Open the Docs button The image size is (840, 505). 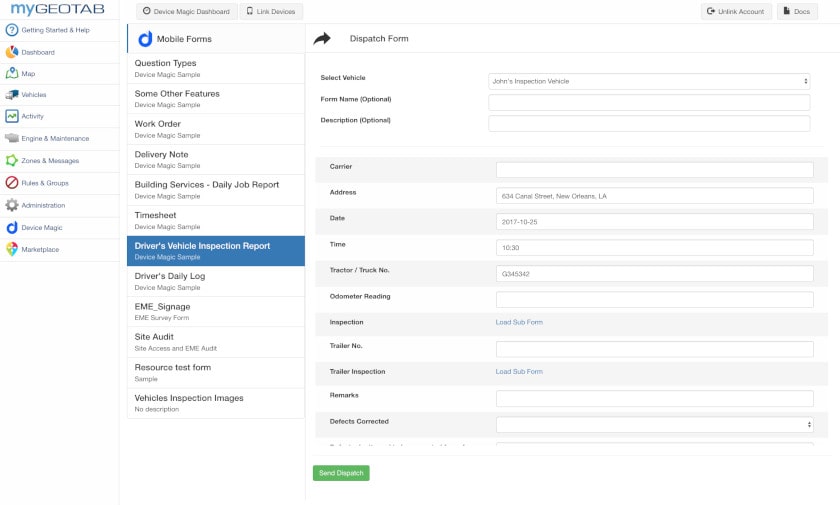point(797,11)
